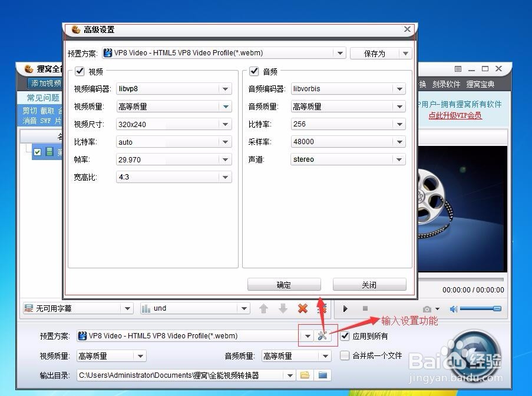Expand 音频编码器 libvorbis dropdown
This screenshot has width=532, height=396.
coord(399,89)
